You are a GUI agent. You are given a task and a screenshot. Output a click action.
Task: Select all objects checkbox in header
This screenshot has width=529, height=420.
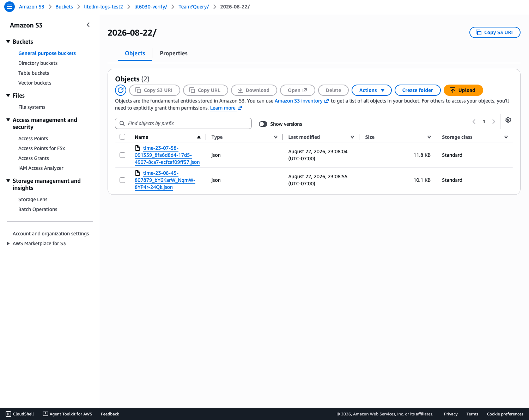click(122, 137)
